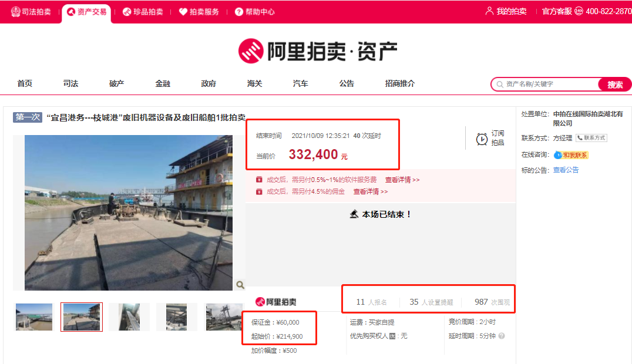This screenshot has height=364, width=632.
Task: Click the user icon beside 我的拍卖
Action: pos(489,11)
